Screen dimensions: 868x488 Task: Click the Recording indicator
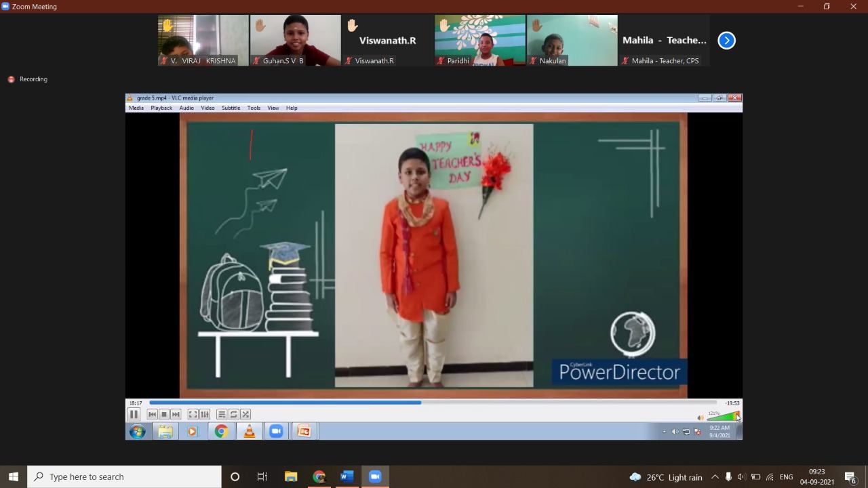(27, 79)
